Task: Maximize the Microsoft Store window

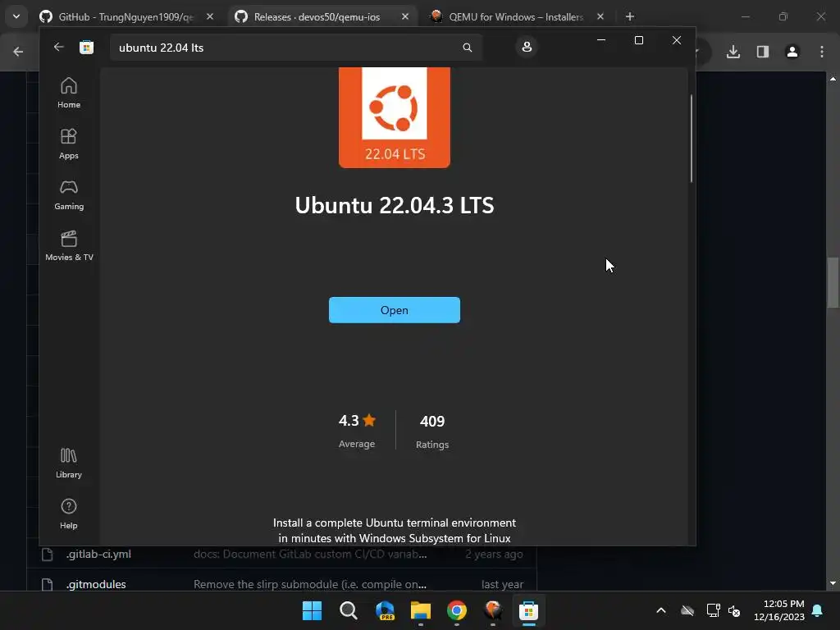Action: [x=638, y=40]
